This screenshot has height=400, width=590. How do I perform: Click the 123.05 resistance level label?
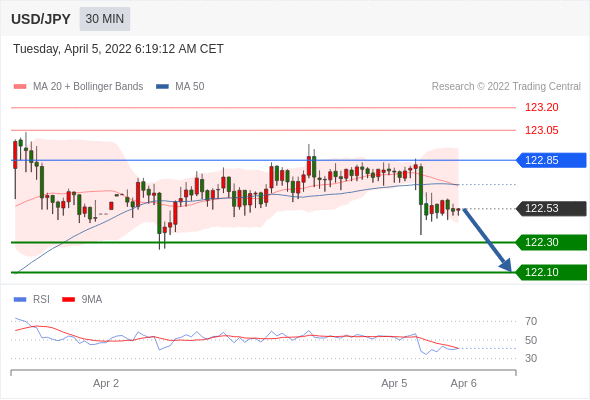(542, 131)
